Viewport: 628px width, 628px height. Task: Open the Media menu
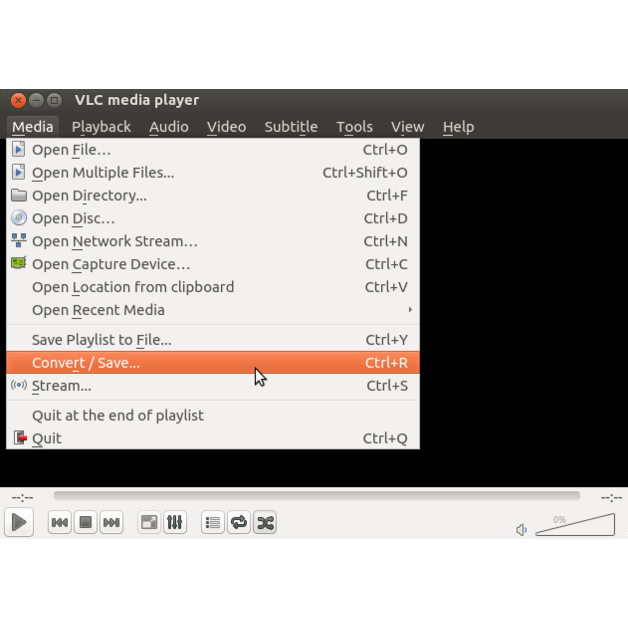[x=32, y=127]
